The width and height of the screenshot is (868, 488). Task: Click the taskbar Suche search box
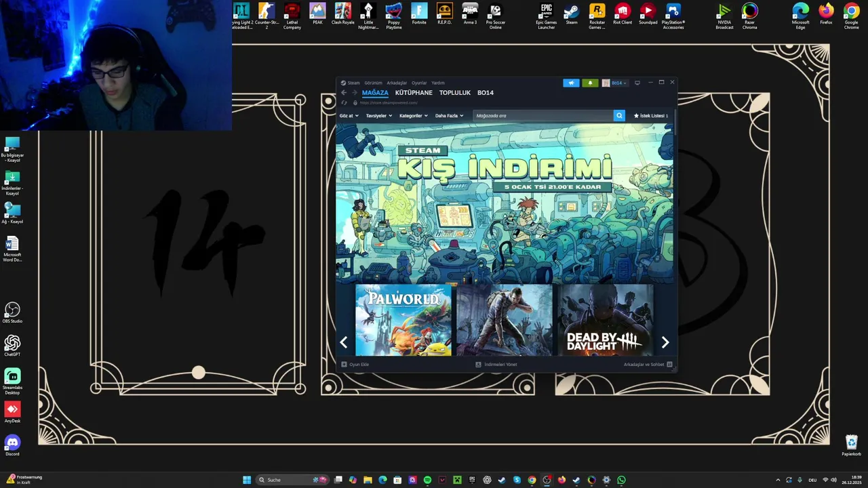pyautogui.click(x=293, y=480)
